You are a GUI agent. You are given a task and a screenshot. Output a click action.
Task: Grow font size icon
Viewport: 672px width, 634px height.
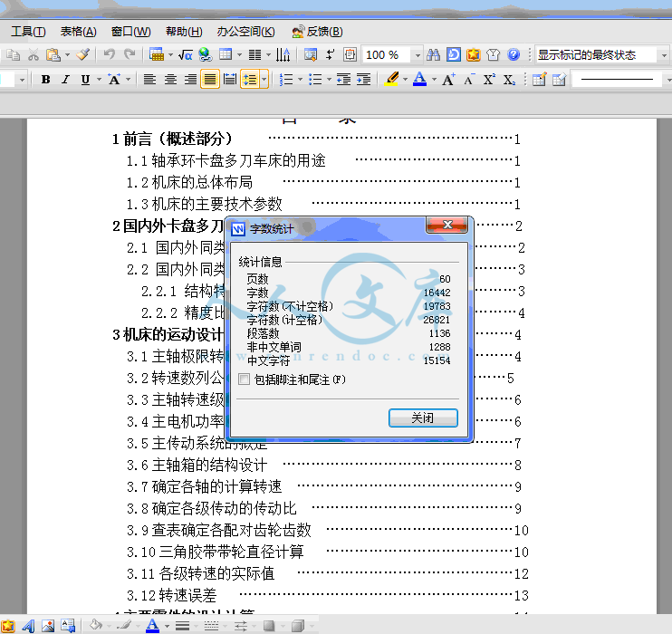448,80
